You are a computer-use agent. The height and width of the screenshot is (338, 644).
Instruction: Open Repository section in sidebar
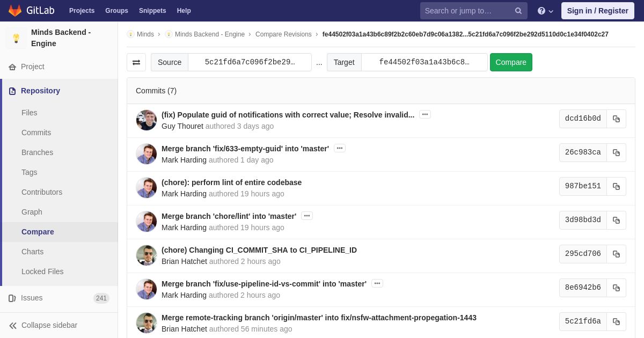coord(59,91)
